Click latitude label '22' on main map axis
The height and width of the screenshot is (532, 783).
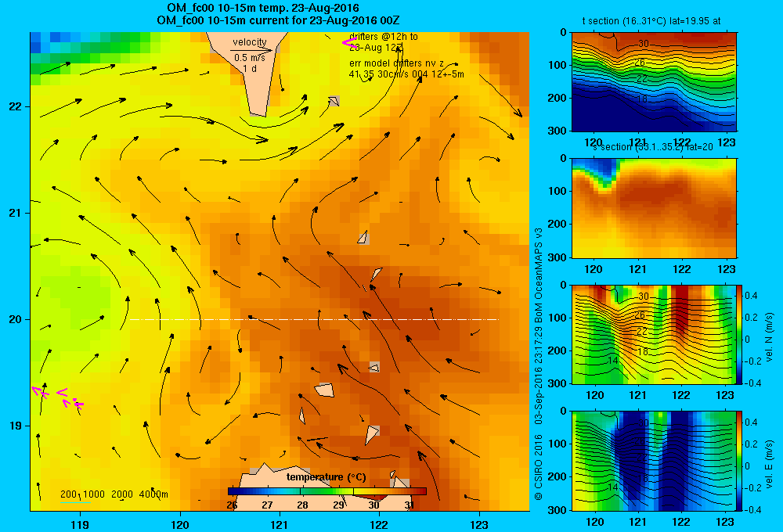point(16,106)
